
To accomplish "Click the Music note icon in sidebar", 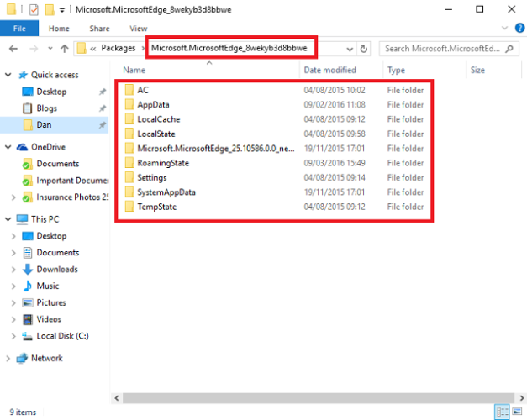I will 28,286.
